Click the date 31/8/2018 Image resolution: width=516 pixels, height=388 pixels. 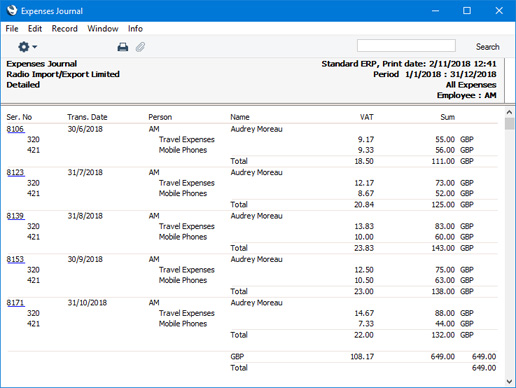(x=85, y=216)
